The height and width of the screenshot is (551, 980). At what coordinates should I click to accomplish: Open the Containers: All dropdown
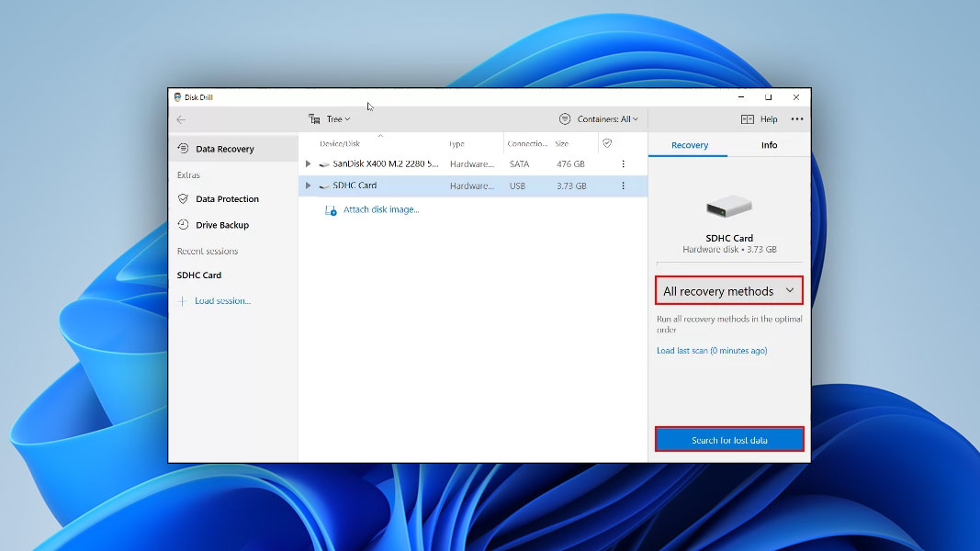pyautogui.click(x=607, y=118)
